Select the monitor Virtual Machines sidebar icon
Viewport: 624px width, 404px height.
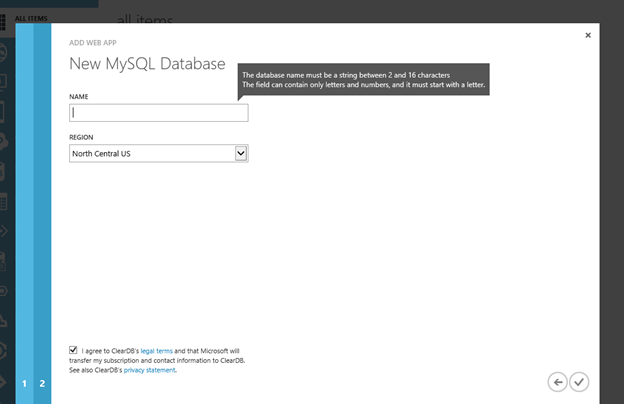click(3, 82)
